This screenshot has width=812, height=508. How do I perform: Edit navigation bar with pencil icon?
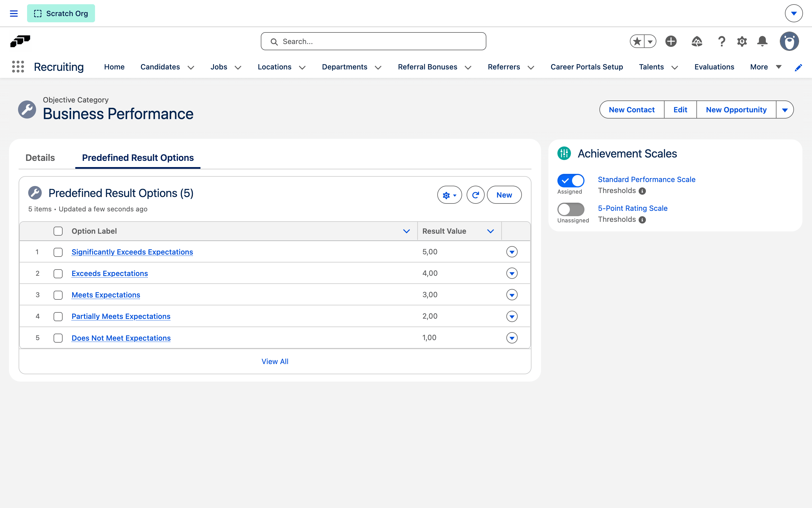pos(798,67)
